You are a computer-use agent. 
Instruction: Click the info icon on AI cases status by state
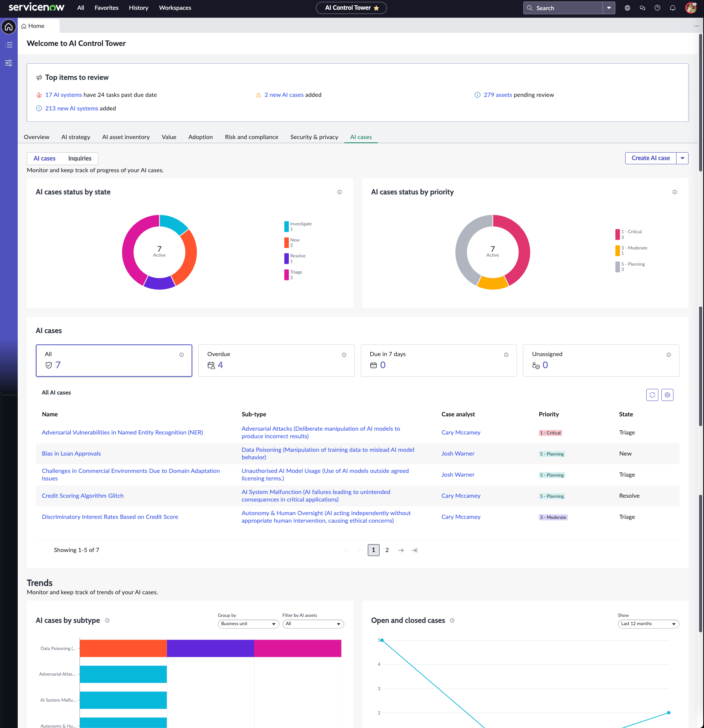tap(339, 192)
